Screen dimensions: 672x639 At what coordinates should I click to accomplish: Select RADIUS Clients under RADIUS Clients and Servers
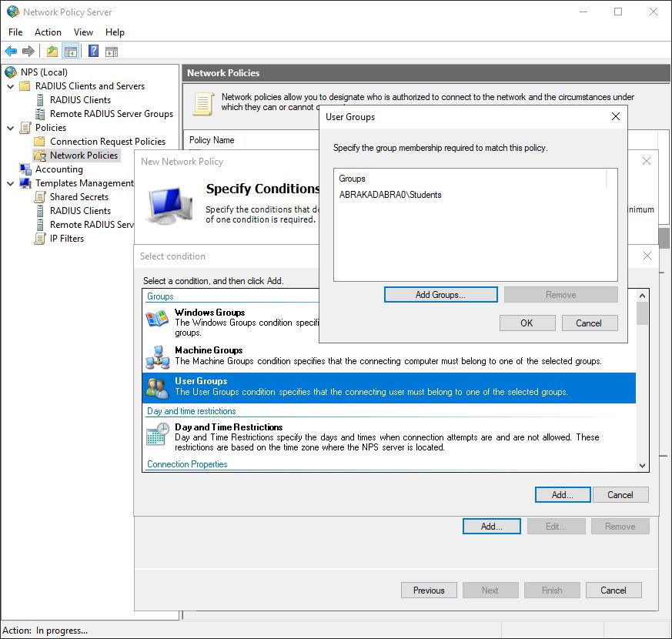80,100
